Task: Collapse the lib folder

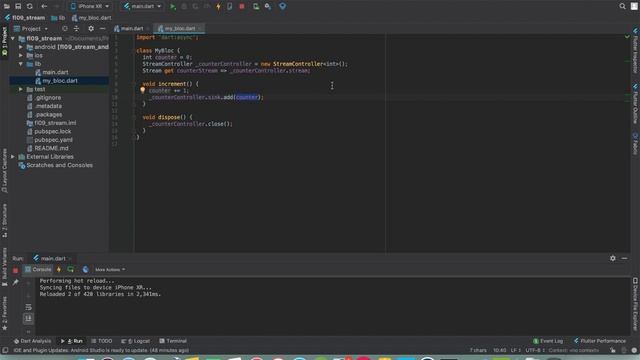Action: coord(21,64)
